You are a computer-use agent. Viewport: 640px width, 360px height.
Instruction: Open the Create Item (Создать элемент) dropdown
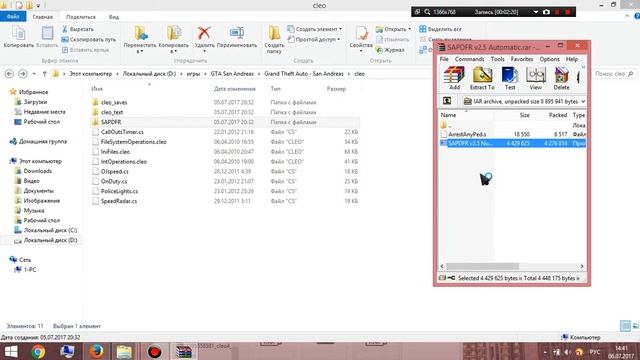[x=314, y=29]
